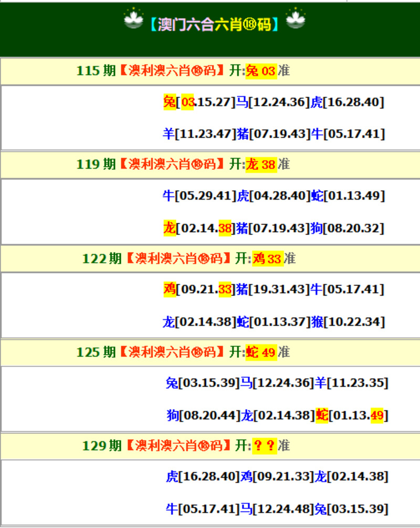Click 澳利澳六肖⑱码 label in 115 期 row
Image resolution: width=420 pixels, height=528 pixels.
(x=172, y=71)
